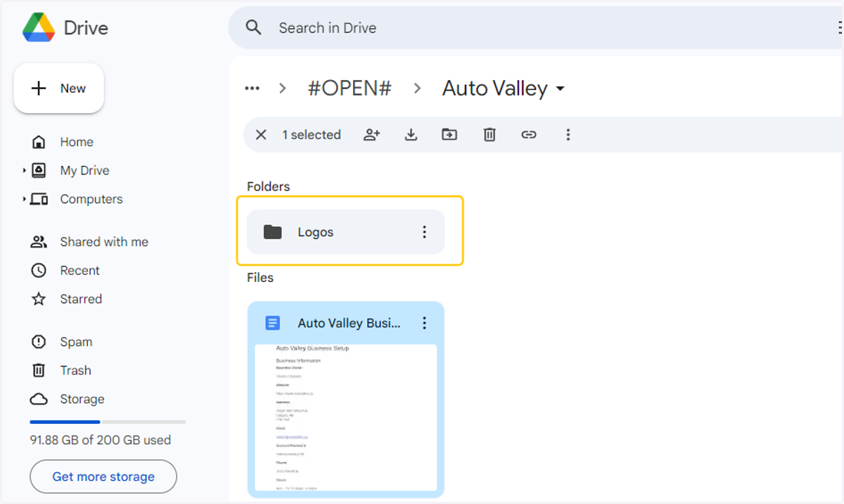Go to the #OPEN# breadcrumb folder

click(x=350, y=89)
